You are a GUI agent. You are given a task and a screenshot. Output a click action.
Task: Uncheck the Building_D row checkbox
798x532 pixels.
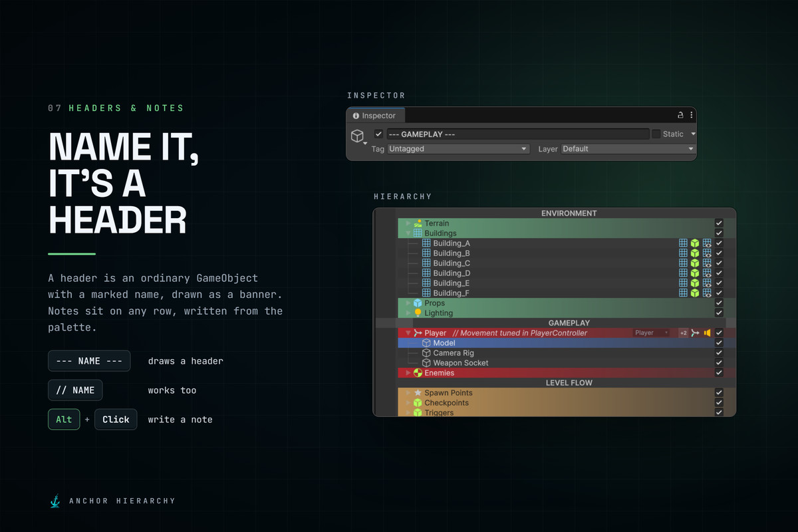[719, 273]
